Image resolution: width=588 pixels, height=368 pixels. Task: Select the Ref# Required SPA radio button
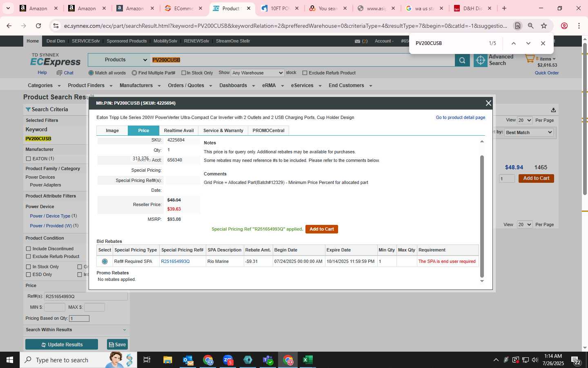[x=105, y=261]
